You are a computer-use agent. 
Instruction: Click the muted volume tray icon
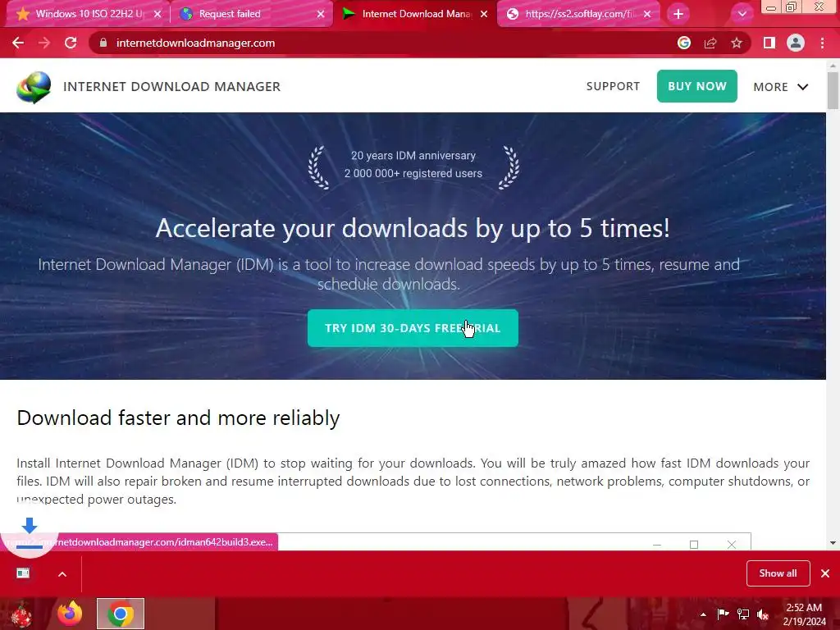pyautogui.click(x=763, y=614)
